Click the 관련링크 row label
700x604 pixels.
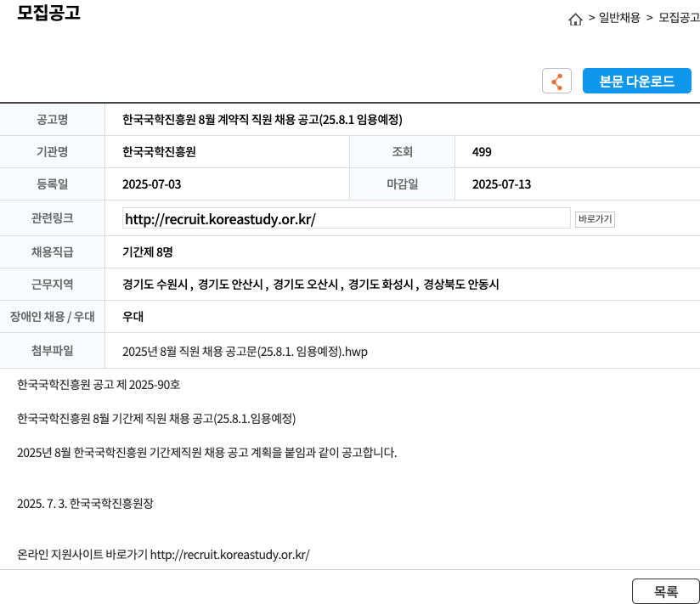52,217
